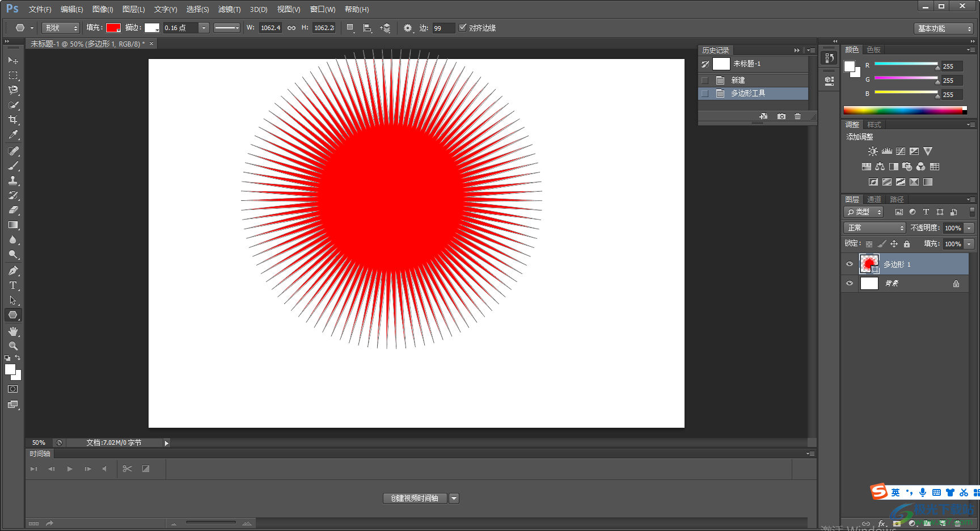Open the layer opacity dropdown arrow
Image resolution: width=980 pixels, height=531 pixels.
(969, 227)
